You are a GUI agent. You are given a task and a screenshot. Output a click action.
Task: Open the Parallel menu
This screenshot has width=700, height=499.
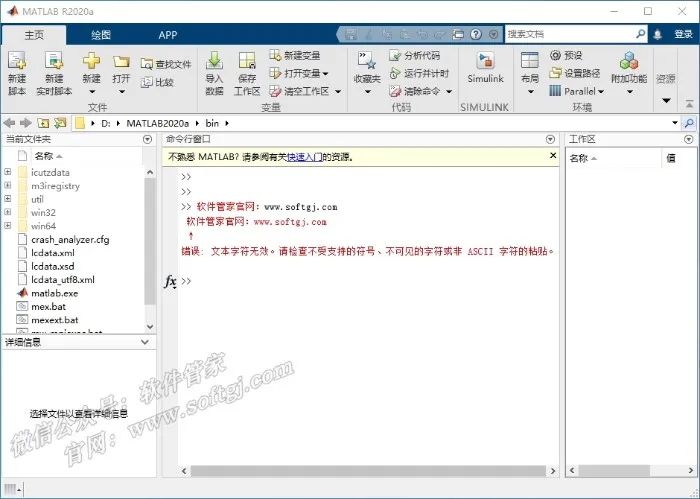click(576, 91)
